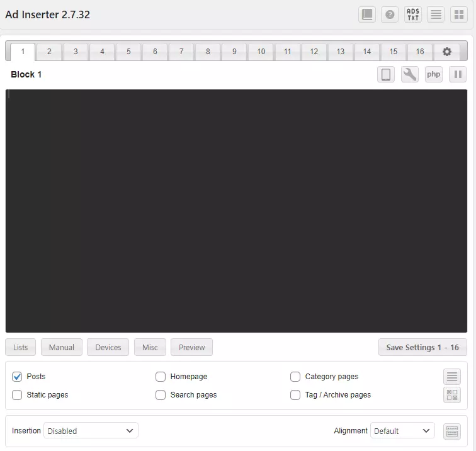This screenshot has height=451, width=476.
Task: Open general settings gear tab
Action: coord(446,52)
